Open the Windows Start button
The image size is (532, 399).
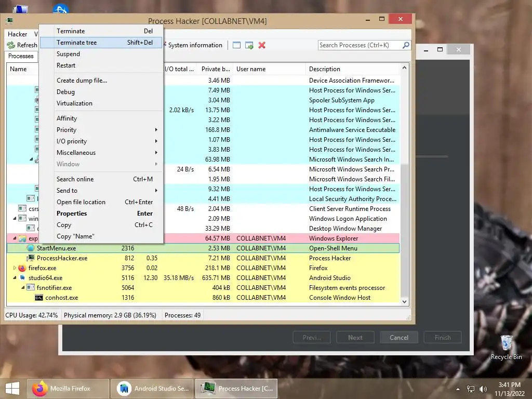tap(12, 389)
